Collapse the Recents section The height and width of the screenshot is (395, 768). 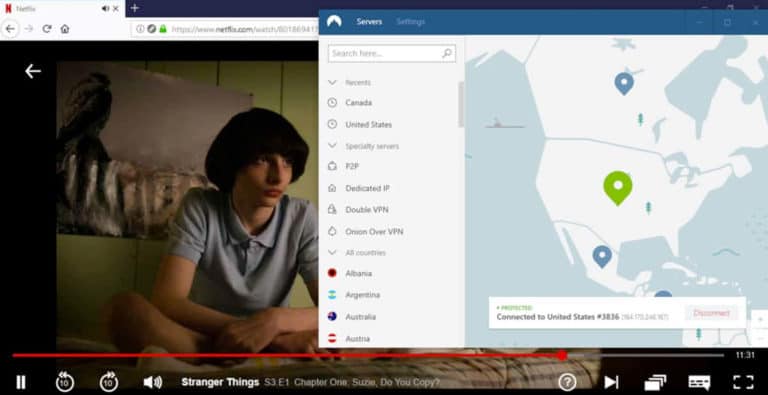[x=333, y=82]
